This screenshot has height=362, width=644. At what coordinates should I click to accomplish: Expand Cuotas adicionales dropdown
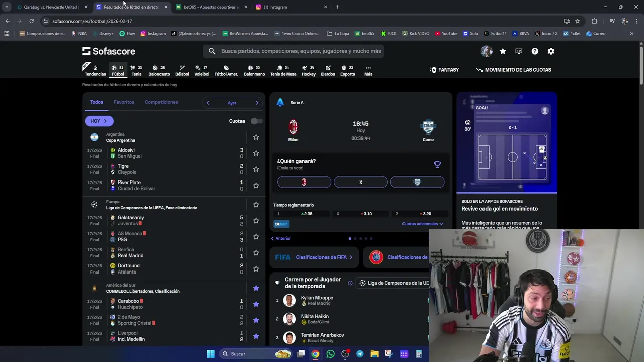click(x=423, y=224)
